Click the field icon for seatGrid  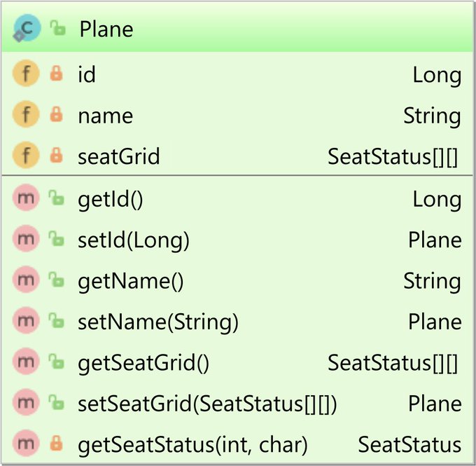tap(26, 155)
